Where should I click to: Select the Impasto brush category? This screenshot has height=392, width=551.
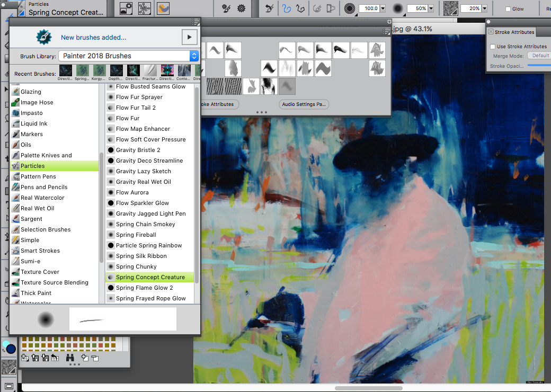[32, 113]
